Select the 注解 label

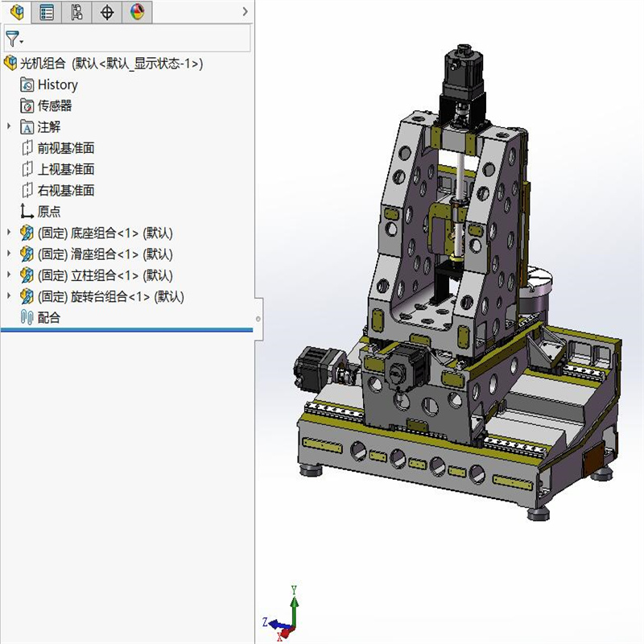(49, 127)
